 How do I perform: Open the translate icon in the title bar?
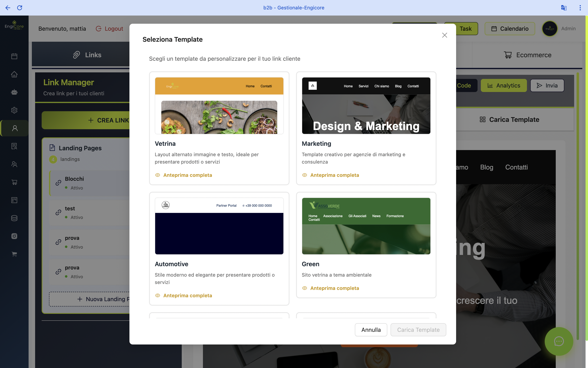[564, 8]
